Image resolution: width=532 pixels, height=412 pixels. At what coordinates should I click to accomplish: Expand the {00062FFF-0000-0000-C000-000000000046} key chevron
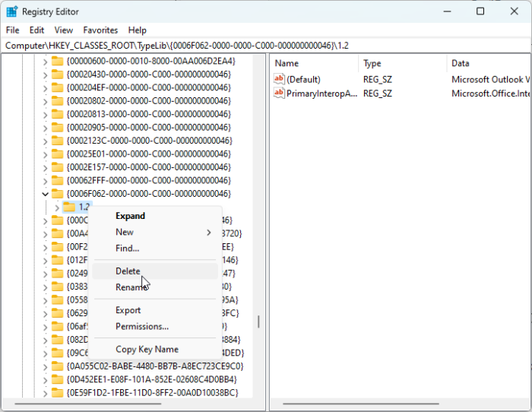click(45, 181)
